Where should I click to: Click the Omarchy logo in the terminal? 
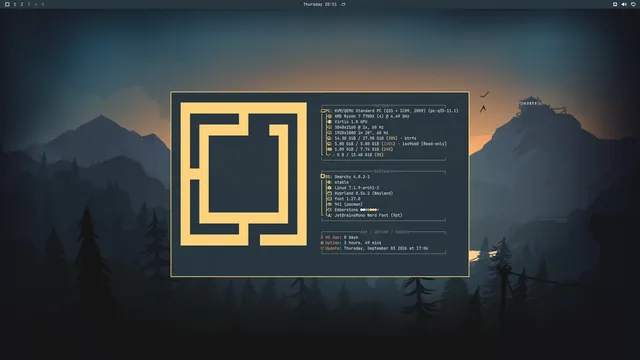pos(243,174)
